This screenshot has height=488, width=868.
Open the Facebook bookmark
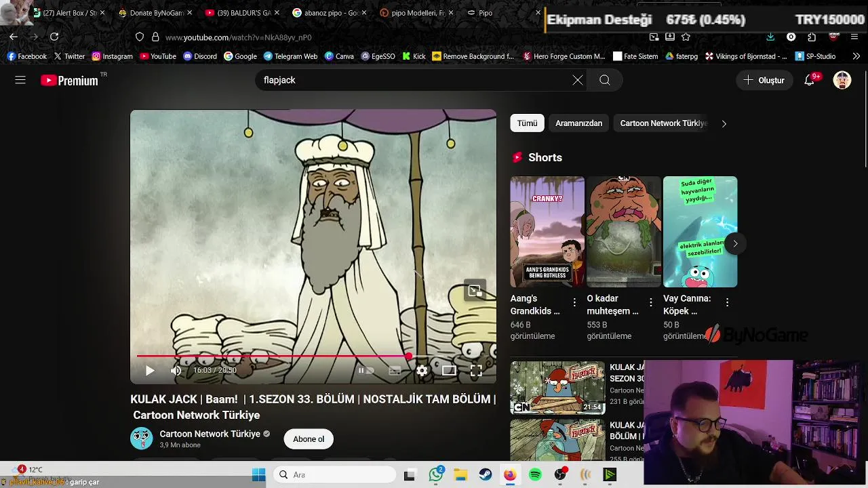coord(27,56)
